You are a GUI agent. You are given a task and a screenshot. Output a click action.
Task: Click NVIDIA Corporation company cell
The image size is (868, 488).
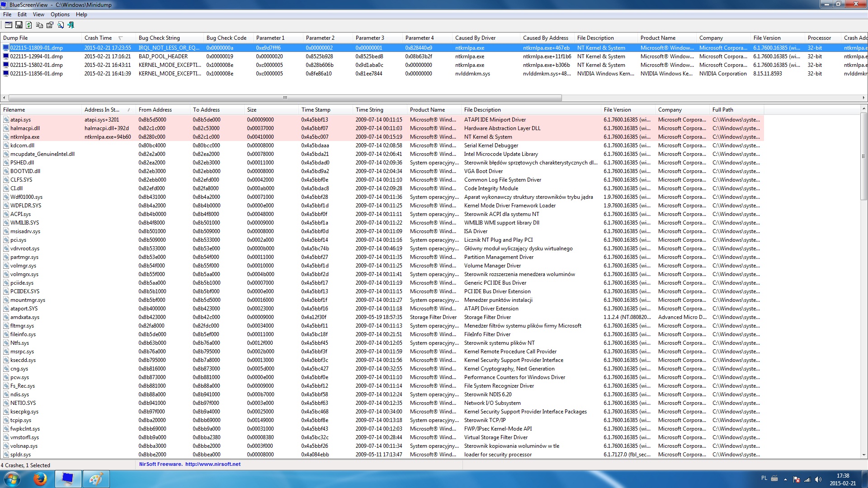723,74
